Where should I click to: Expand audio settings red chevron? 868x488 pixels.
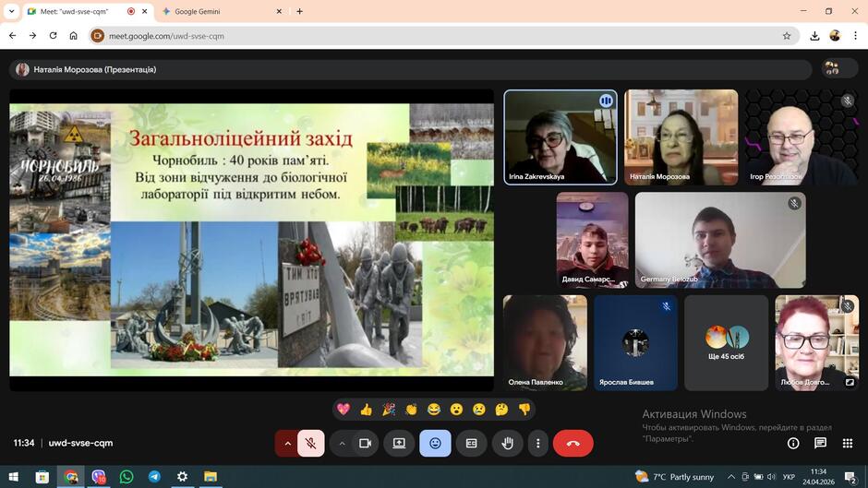tap(287, 443)
